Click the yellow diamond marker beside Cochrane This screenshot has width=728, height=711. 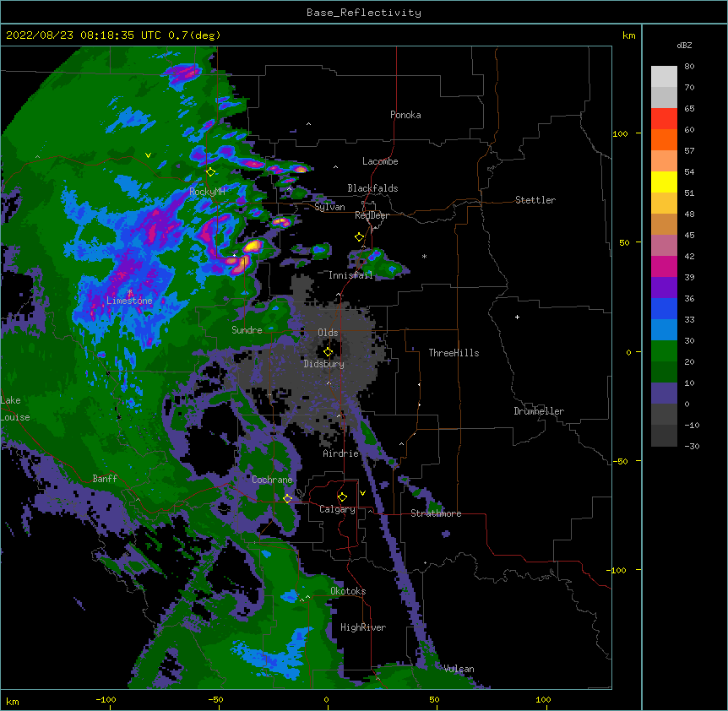pos(288,498)
